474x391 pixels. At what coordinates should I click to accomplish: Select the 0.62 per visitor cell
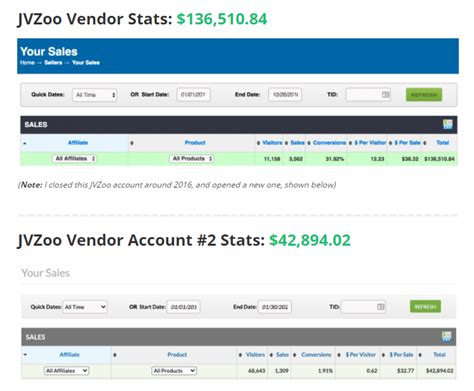(x=372, y=371)
